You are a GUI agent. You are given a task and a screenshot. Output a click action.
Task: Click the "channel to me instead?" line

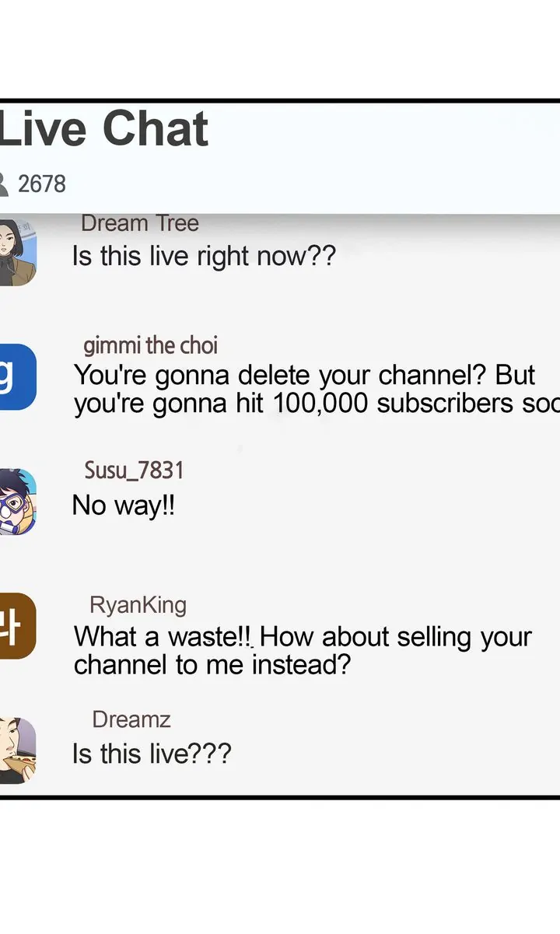click(x=212, y=666)
